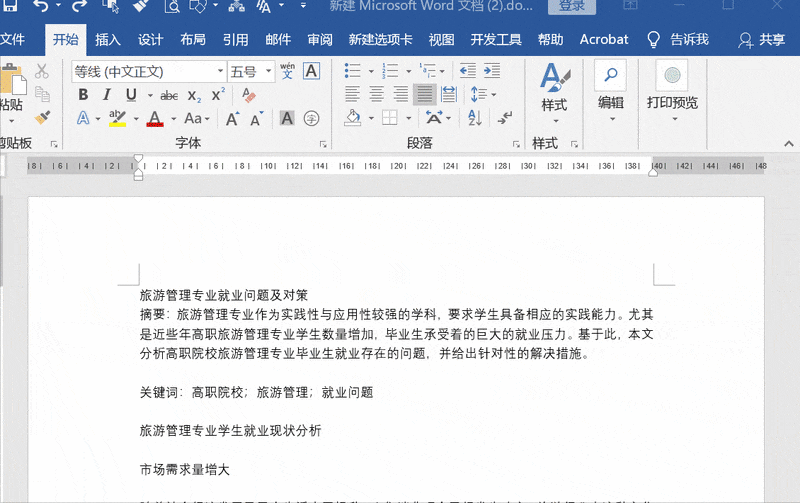800x503 pixels.
Task: Click the 共享 share button
Action: pos(761,40)
